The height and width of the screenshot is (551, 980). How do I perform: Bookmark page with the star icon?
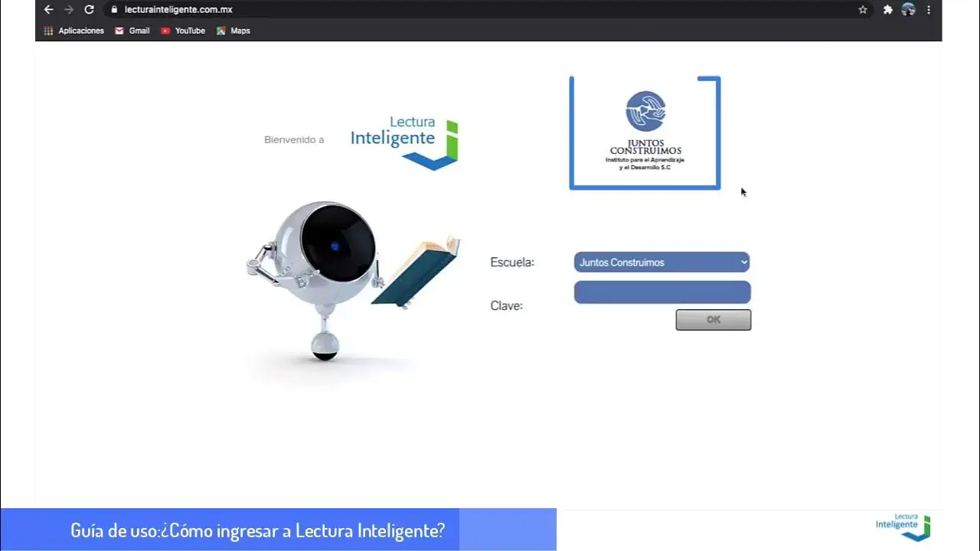(863, 10)
